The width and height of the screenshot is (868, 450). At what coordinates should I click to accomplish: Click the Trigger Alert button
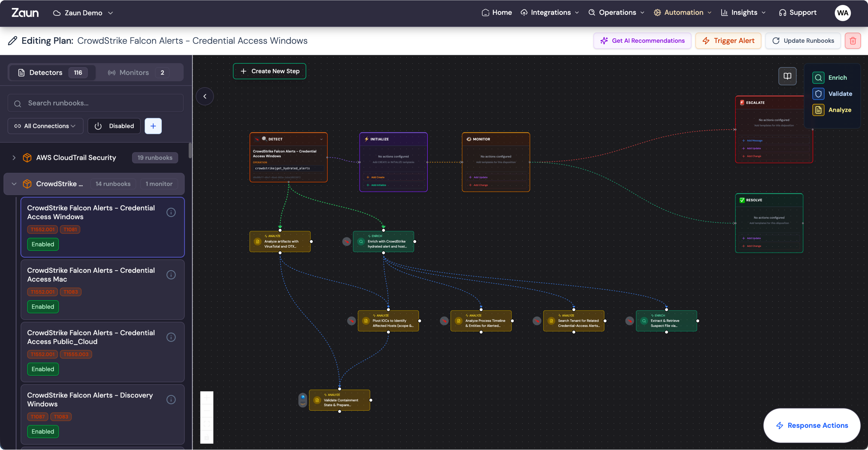pos(728,41)
